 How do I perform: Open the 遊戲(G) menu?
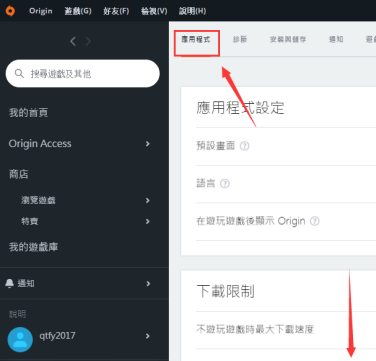78,11
